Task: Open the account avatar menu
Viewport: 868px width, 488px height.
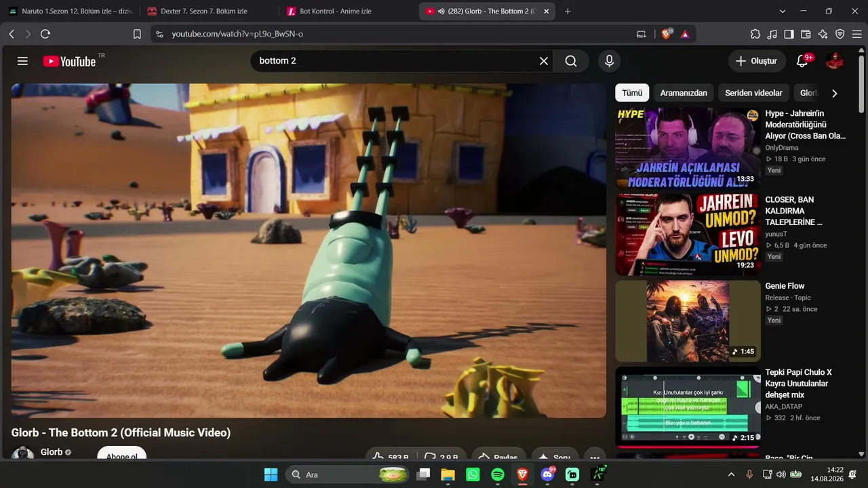Action: pos(835,61)
